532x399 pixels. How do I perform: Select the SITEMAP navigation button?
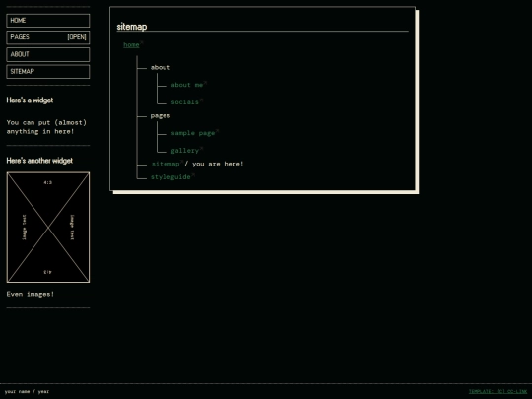[48, 71]
